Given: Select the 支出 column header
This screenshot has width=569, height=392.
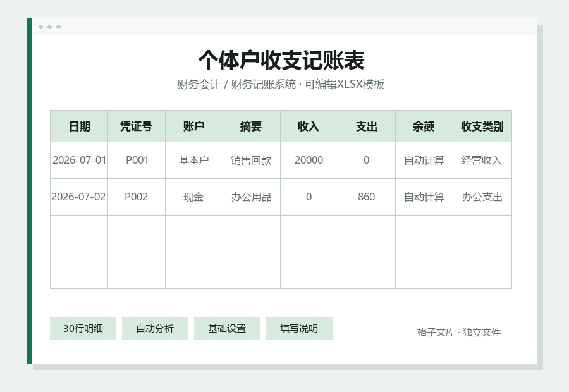Looking at the screenshot, I should point(367,126).
